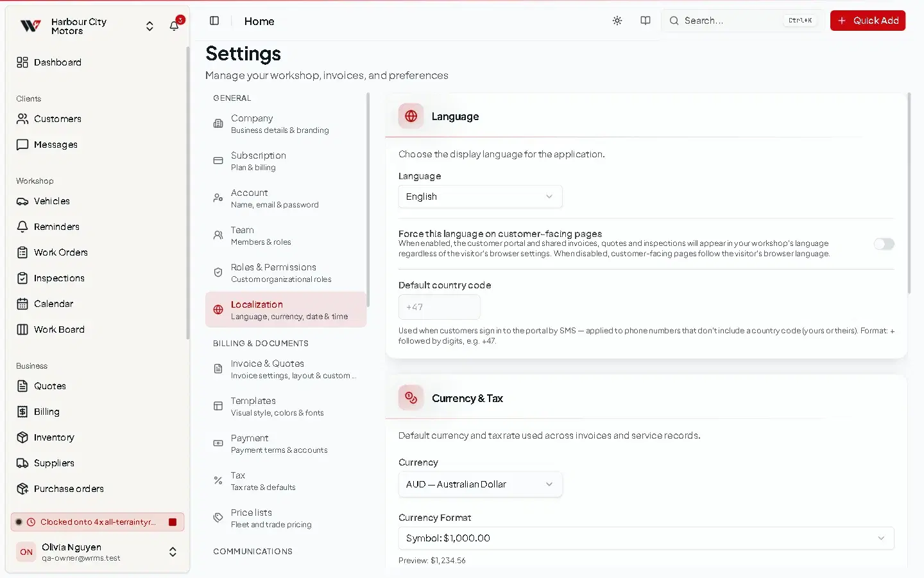Click the Dashboard grid icon
Screen dimensions: 924x578
(22, 62)
